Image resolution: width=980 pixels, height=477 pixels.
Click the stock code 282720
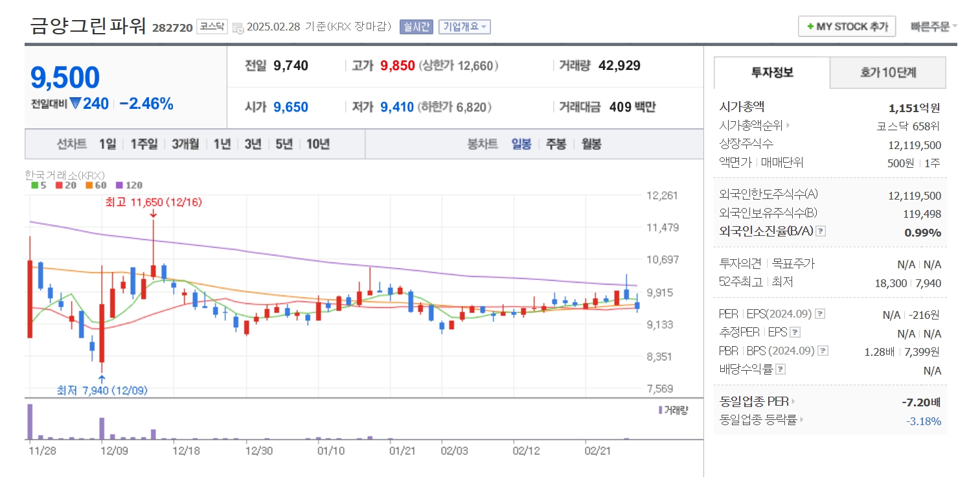172,28
